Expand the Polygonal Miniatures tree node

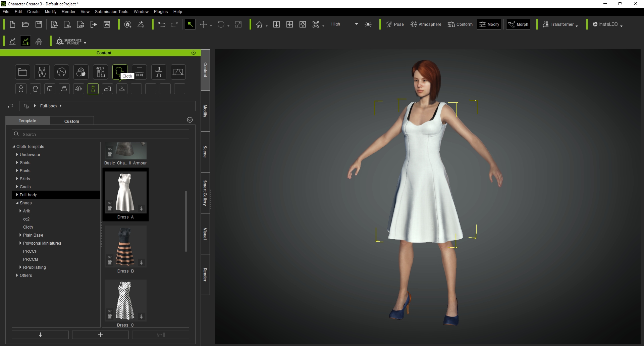(x=20, y=243)
